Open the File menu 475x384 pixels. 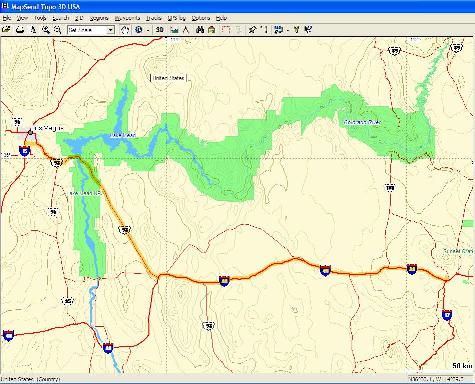point(7,18)
